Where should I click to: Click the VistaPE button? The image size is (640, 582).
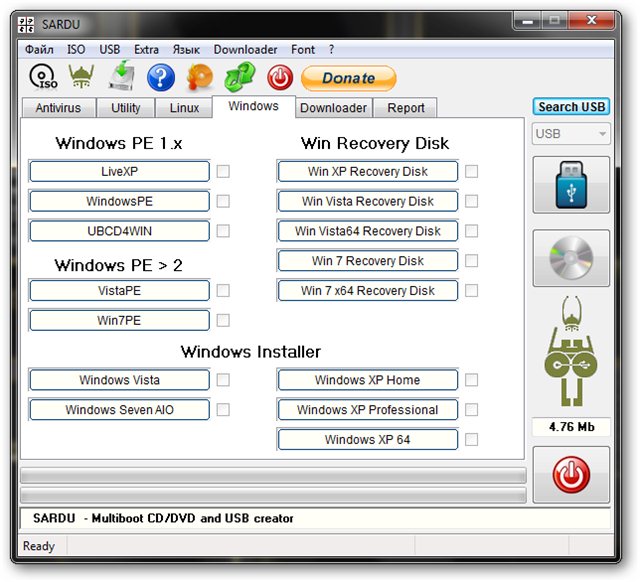120,291
